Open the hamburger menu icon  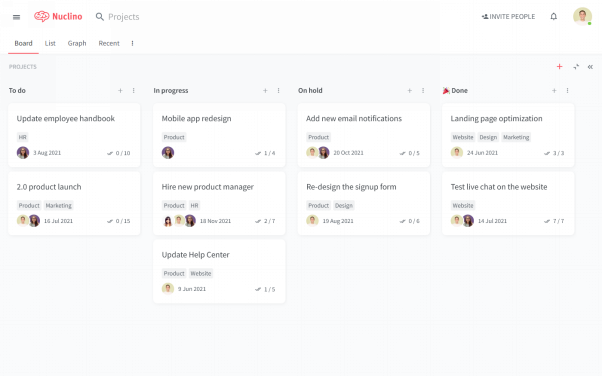pyautogui.click(x=16, y=17)
